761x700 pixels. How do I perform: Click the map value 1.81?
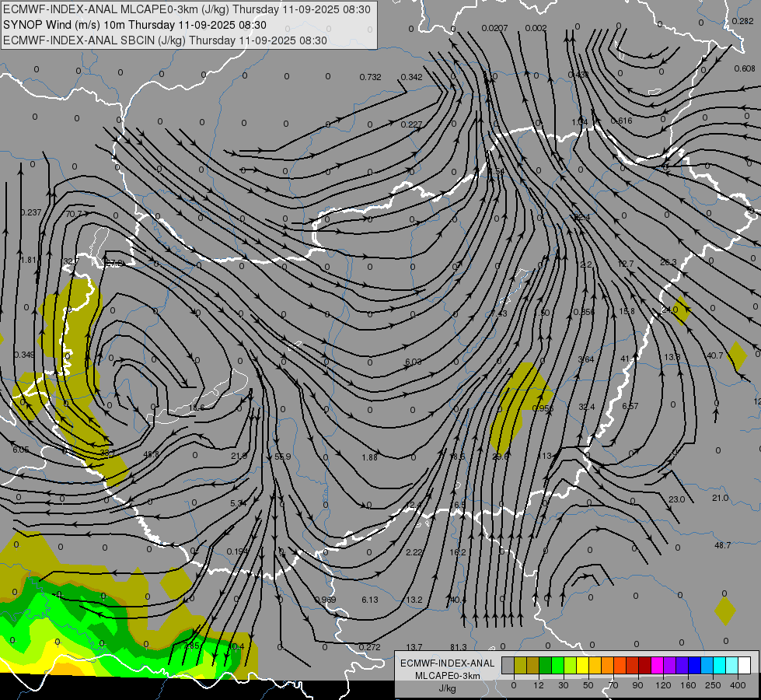29,261
